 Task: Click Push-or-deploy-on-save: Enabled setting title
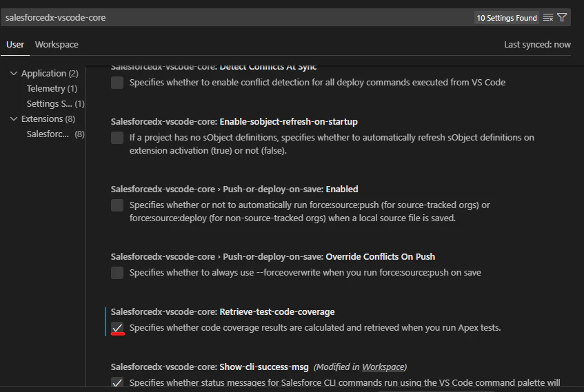tap(234, 189)
